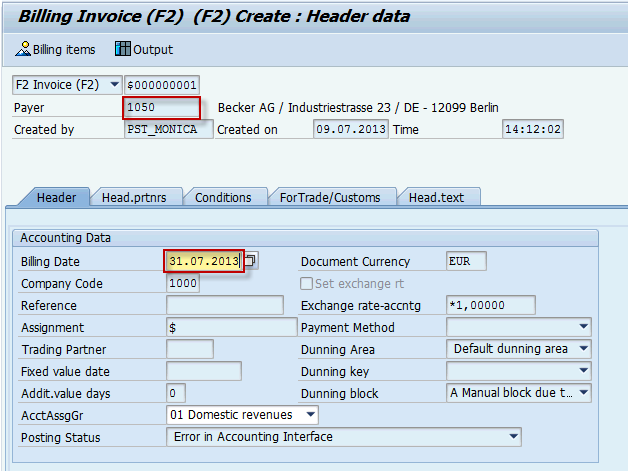Expand Dunning Area dropdown
Screen dimensions: 628x471
pyautogui.click(x=583, y=349)
